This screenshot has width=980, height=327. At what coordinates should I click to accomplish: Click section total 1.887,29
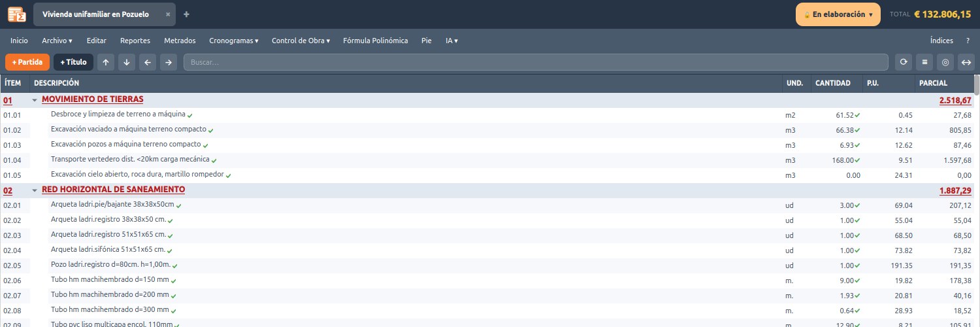[x=955, y=190]
